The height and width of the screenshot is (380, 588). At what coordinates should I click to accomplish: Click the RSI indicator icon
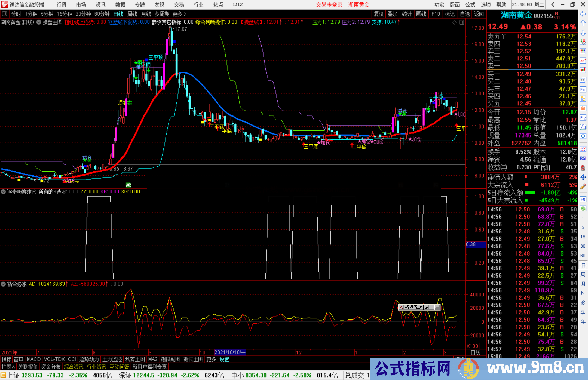pos(583,158)
